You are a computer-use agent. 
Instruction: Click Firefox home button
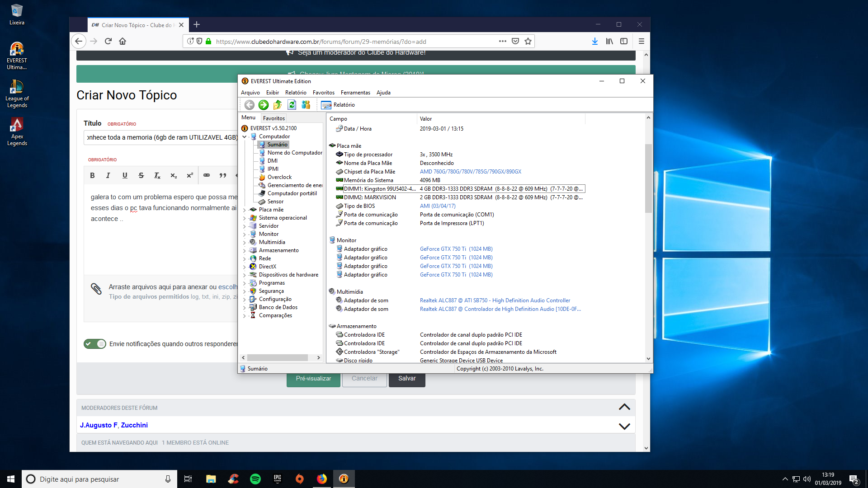point(123,41)
